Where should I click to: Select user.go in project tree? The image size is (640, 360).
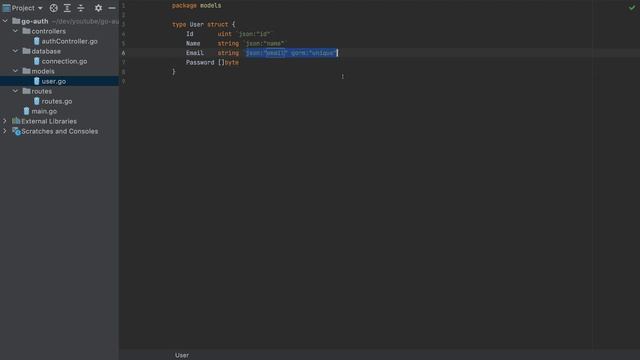53,81
